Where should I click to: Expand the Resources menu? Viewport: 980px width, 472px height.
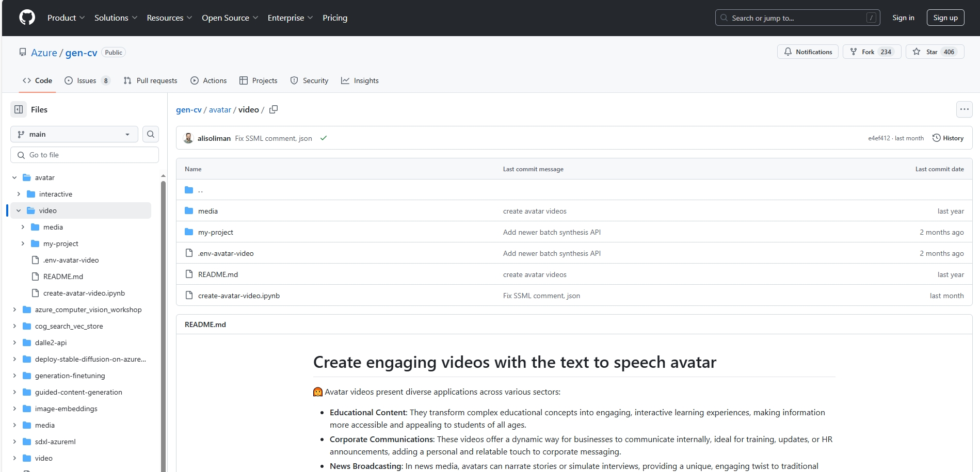point(170,18)
